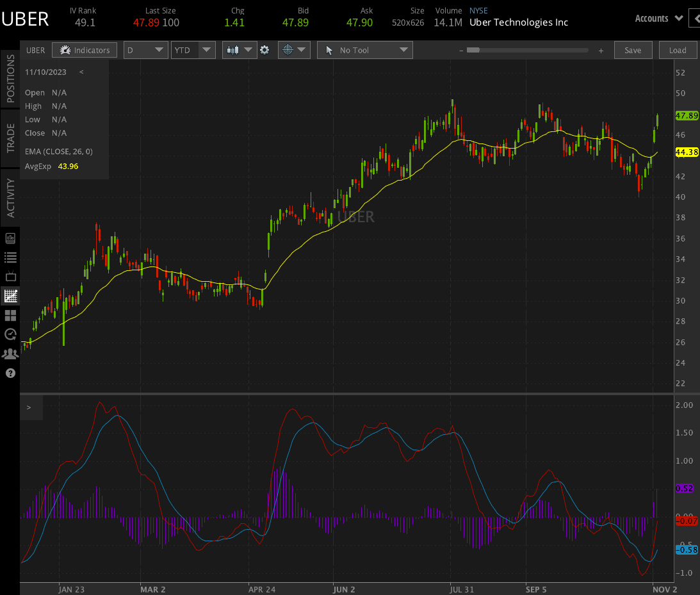Collapse the data box with the < arrow

tap(81, 72)
